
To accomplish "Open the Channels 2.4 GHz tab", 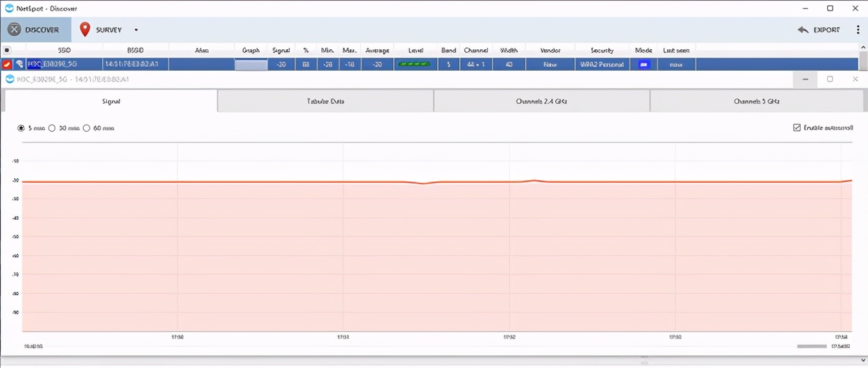I will [542, 101].
